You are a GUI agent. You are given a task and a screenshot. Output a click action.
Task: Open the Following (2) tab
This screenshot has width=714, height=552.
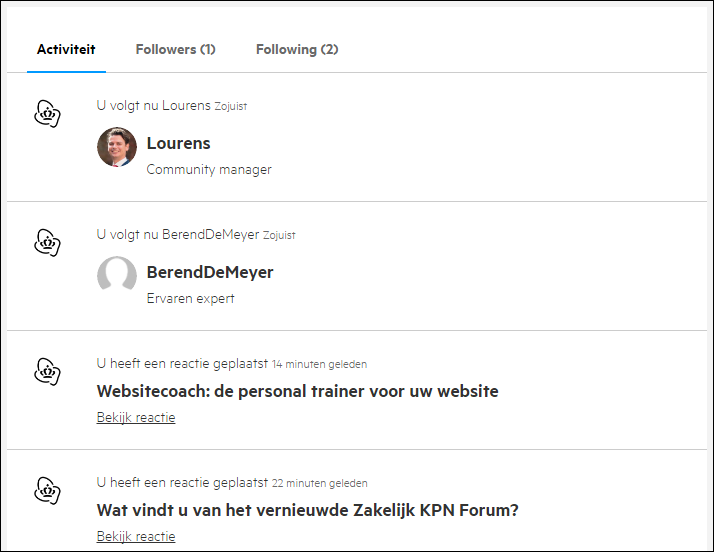pos(297,49)
